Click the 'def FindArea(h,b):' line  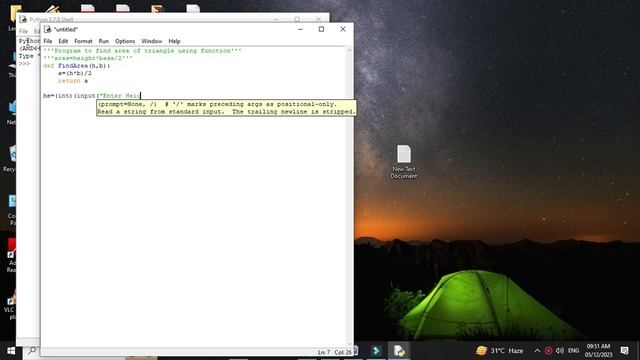[x=76, y=66]
